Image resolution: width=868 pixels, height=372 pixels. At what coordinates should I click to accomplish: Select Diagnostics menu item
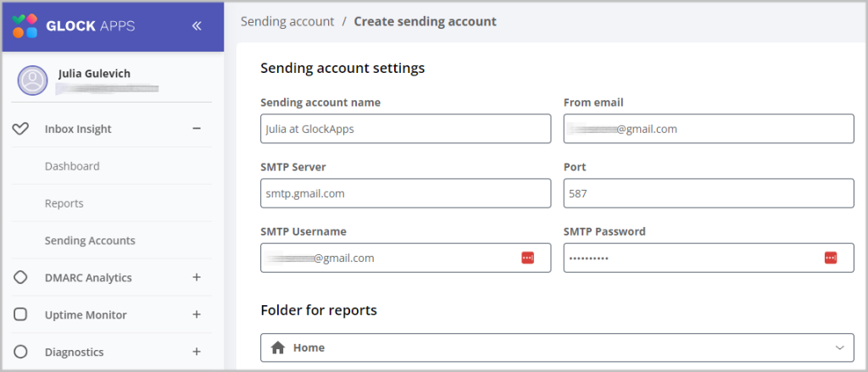[75, 352]
